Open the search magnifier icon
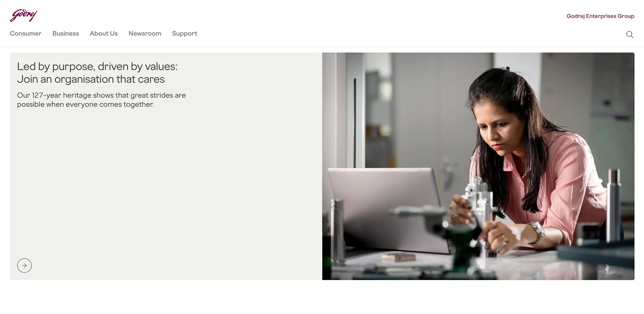The width and height of the screenshot is (644, 314). (630, 35)
